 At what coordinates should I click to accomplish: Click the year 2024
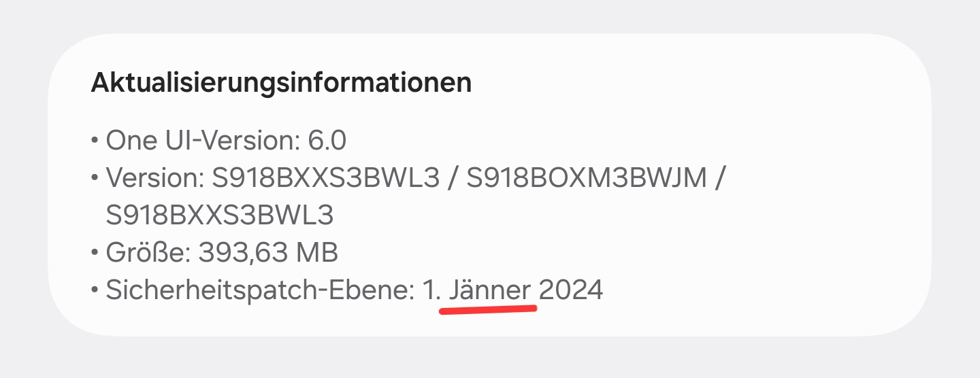click(571, 290)
